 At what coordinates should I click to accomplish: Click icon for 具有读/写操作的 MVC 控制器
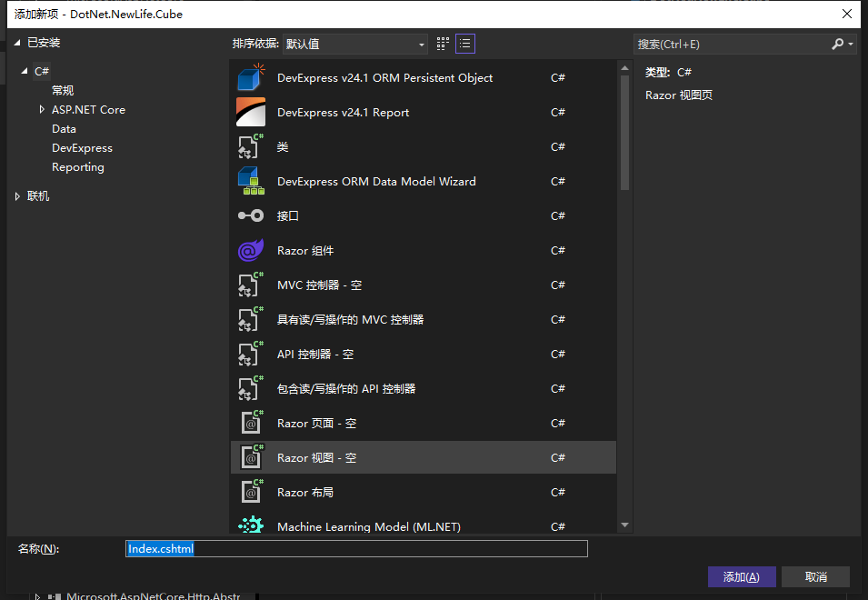(x=251, y=319)
